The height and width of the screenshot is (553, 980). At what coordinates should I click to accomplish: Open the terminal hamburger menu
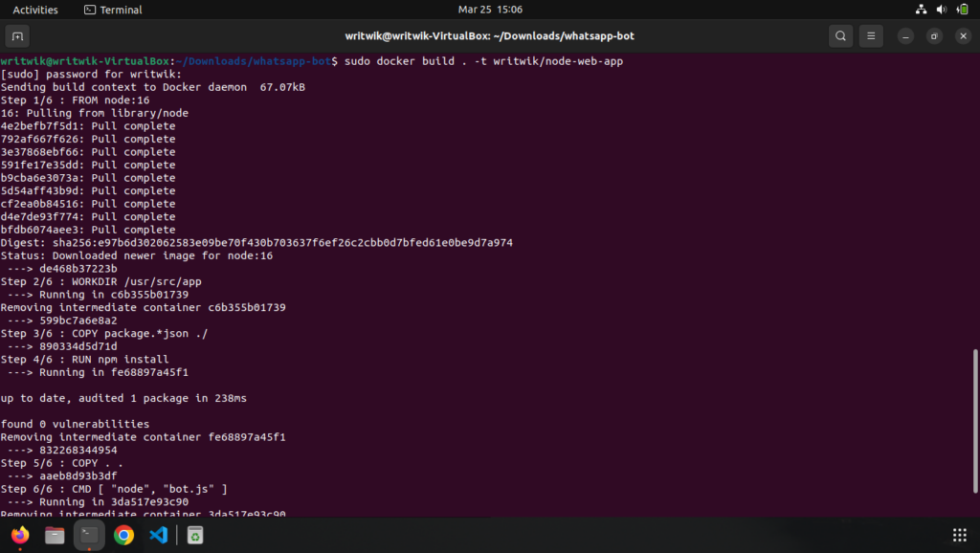[872, 35]
